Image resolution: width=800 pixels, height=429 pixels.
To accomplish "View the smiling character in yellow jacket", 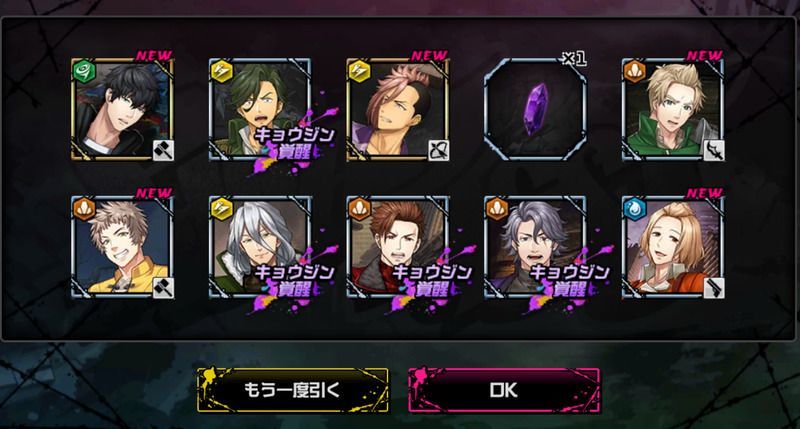I will (x=122, y=247).
